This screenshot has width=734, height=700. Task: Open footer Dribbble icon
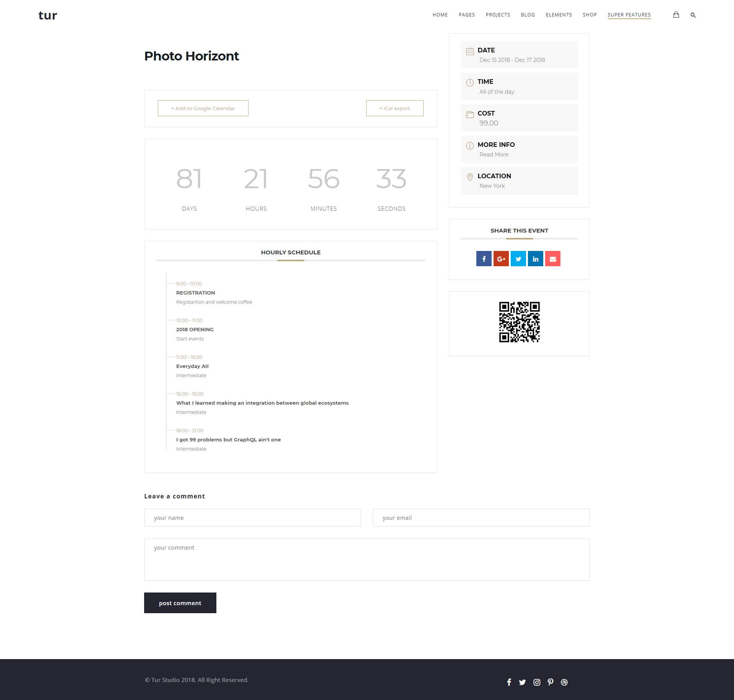point(564,682)
